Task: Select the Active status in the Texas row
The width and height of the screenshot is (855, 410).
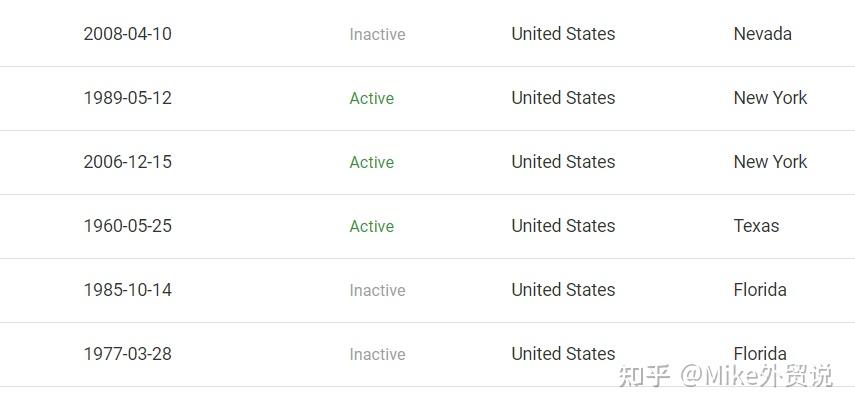Action: click(371, 227)
